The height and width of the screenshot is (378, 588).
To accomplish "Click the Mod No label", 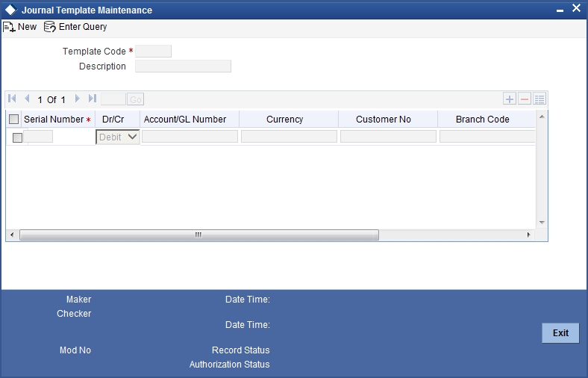I will click(x=75, y=350).
